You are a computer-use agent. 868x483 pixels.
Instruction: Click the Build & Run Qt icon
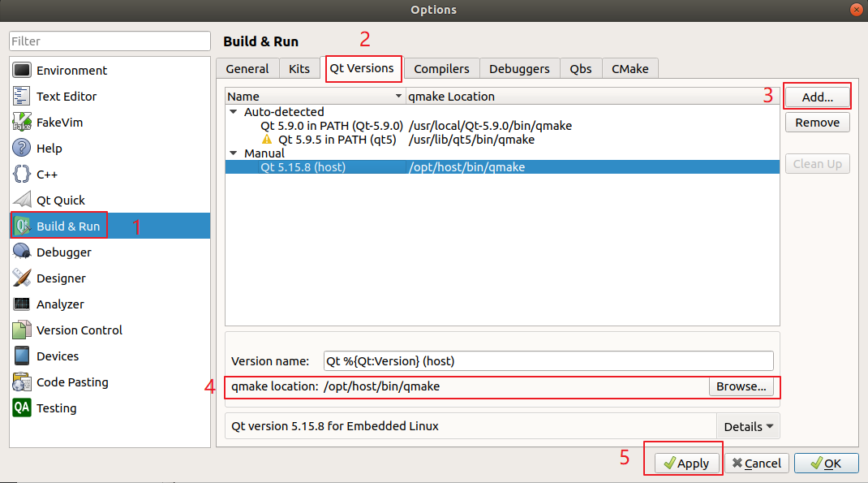[x=22, y=226]
